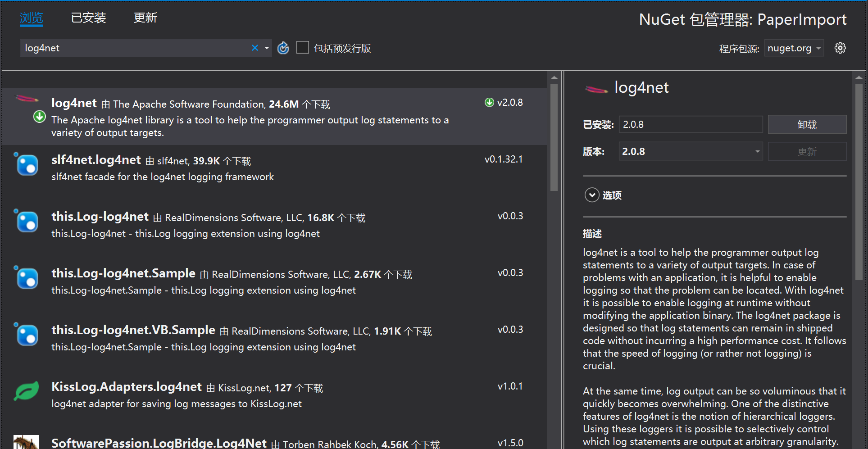Click the KissLog.Adapters.log4net package title
Screen dimensions: 868x449
(127, 387)
